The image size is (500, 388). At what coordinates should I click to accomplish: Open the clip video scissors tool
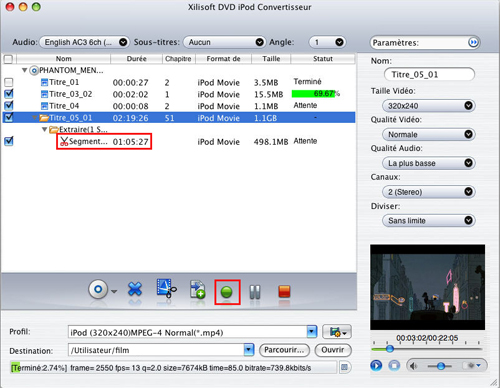[x=166, y=288]
